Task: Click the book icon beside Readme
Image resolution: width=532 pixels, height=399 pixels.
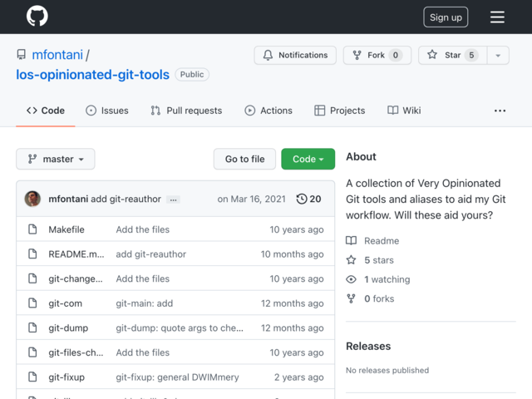Action: pyautogui.click(x=351, y=240)
